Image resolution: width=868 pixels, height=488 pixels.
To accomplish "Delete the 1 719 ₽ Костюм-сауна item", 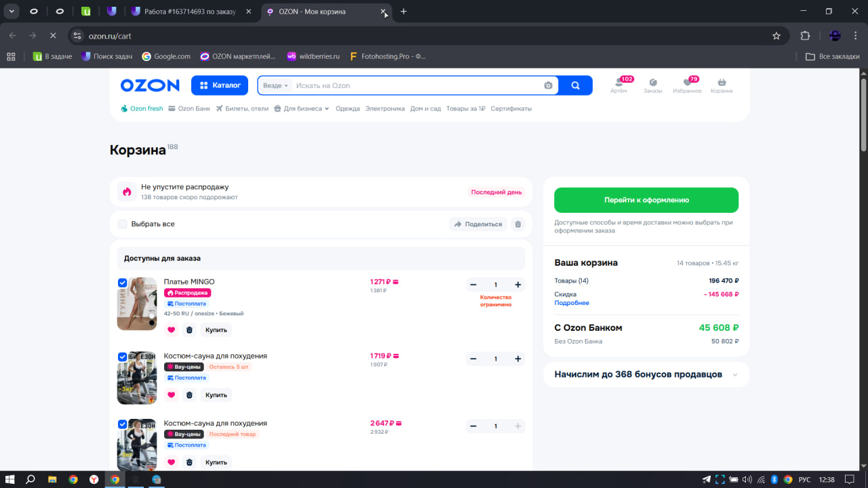I will click(189, 395).
